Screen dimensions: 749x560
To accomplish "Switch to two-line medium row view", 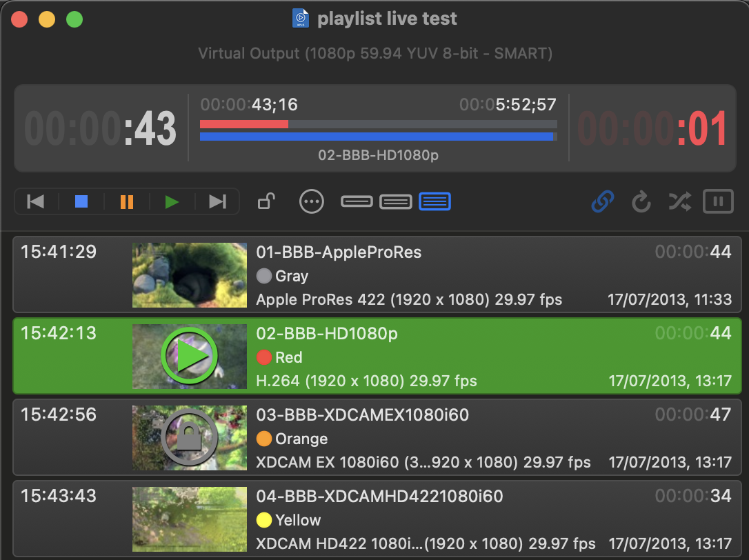I will point(395,201).
